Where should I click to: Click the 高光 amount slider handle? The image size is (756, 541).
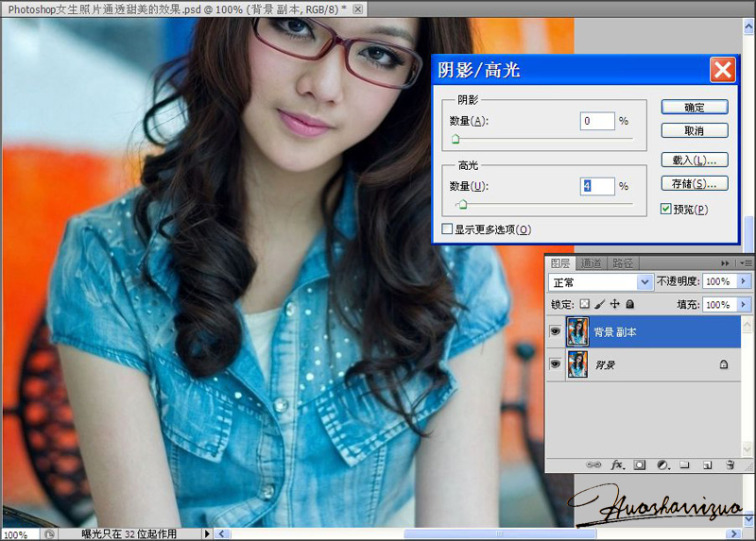[x=463, y=205]
